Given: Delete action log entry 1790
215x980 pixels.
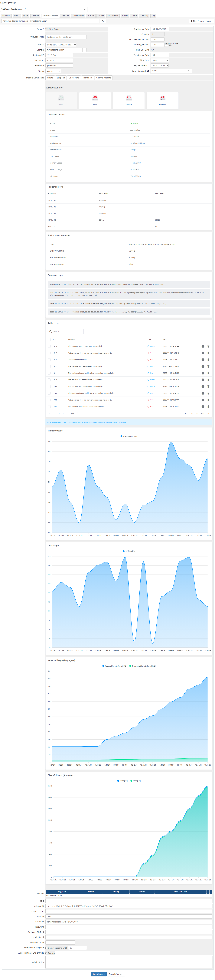Looking at the screenshot, I should pos(209,387).
